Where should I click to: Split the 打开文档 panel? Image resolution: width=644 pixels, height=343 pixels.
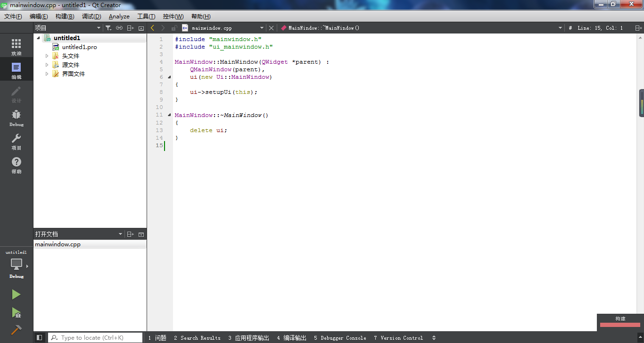click(131, 234)
